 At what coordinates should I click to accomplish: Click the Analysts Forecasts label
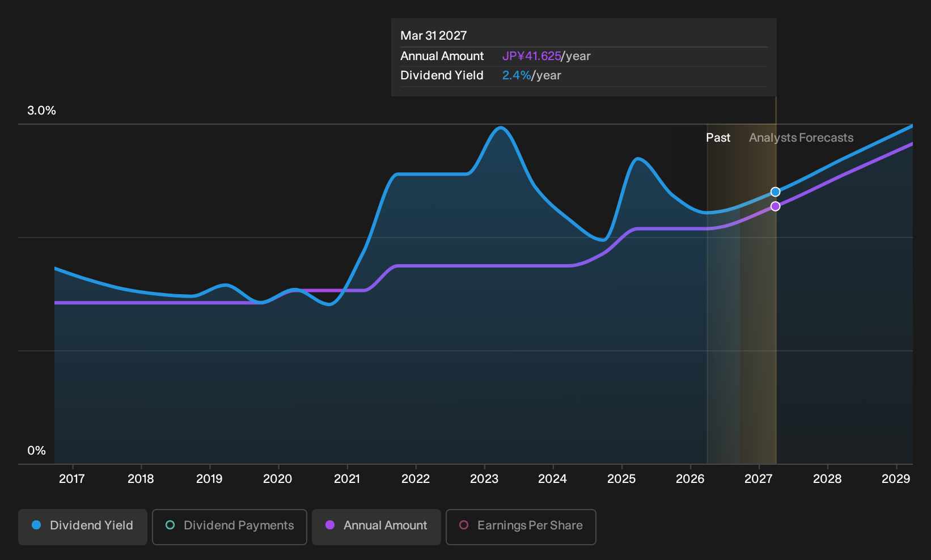[x=801, y=138]
